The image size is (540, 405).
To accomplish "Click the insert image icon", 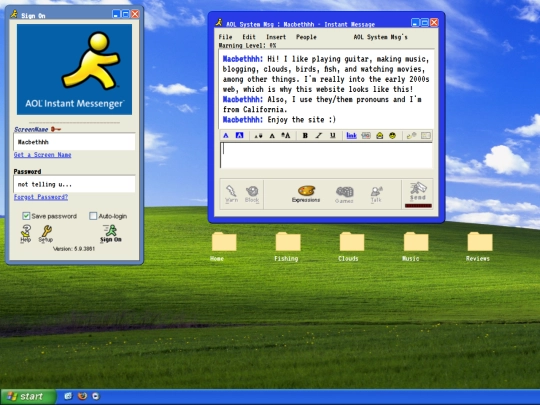I will [x=366, y=135].
